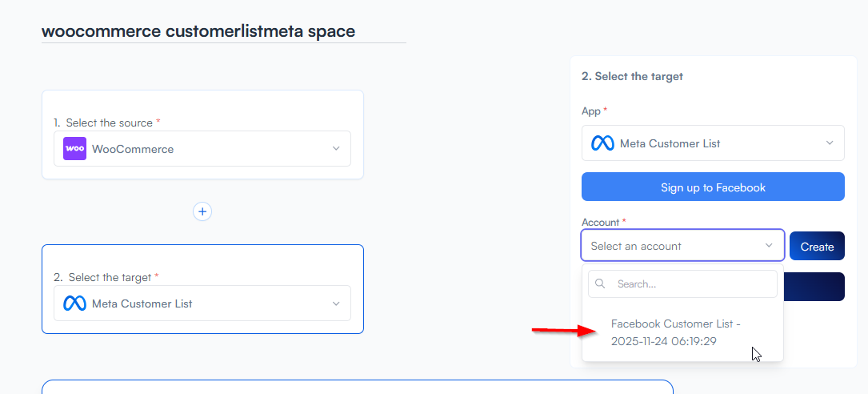Click the magnifier icon in the account search
The image size is (868, 394).
(x=600, y=284)
